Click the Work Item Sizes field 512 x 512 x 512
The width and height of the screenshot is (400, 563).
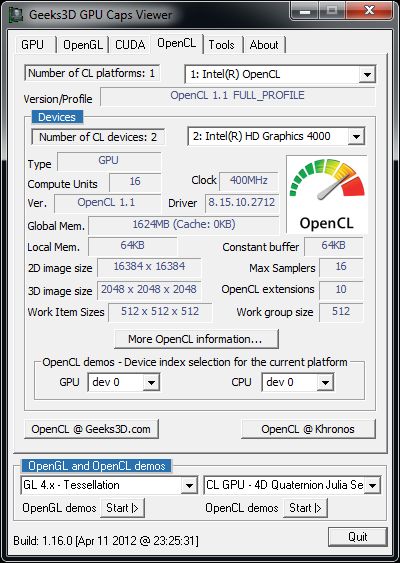click(x=160, y=312)
